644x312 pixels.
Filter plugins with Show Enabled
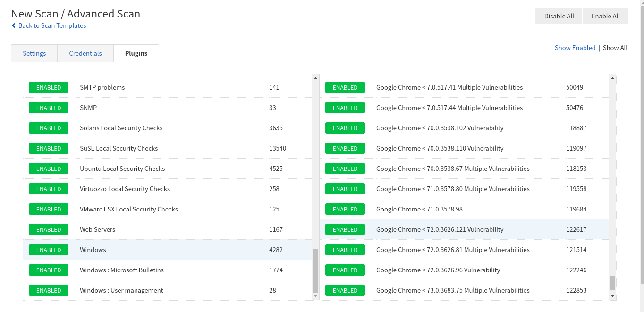(x=575, y=48)
